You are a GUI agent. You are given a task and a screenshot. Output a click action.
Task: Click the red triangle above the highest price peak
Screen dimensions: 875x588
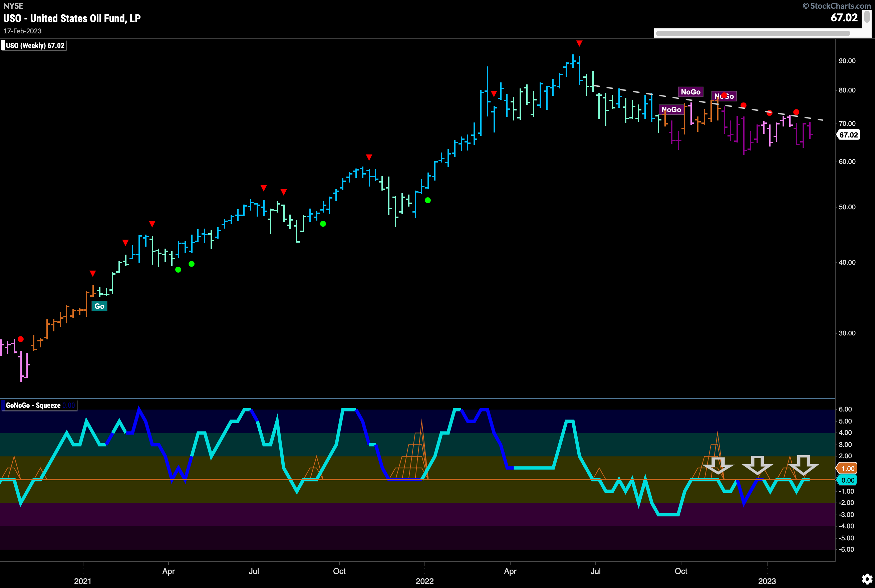[579, 43]
